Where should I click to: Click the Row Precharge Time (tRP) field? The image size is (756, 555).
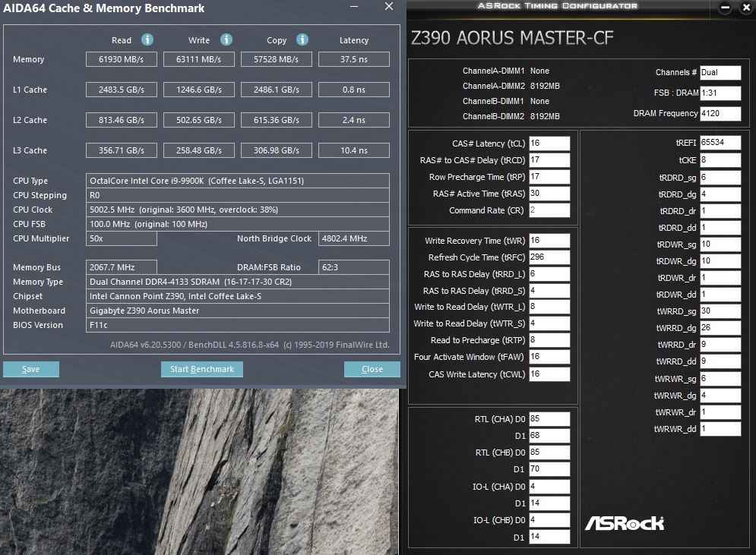[549, 177]
